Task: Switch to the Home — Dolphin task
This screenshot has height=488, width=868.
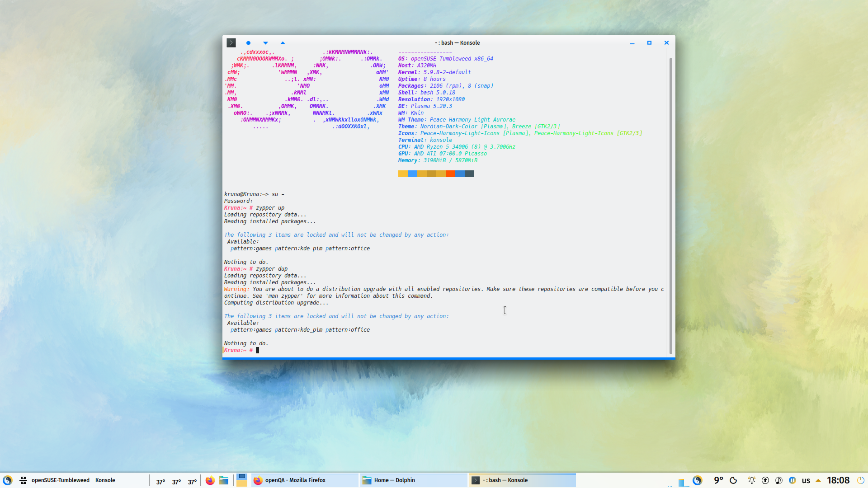Action: click(413, 480)
